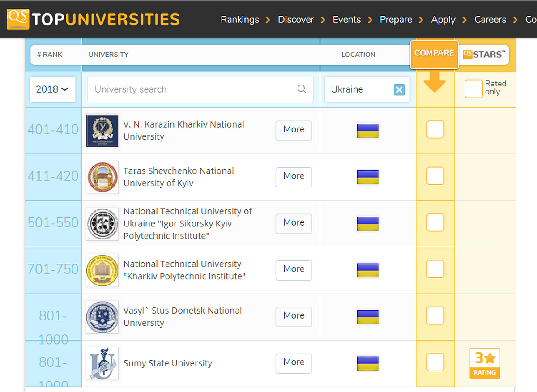Open Sumy State University name link
Image resolution: width=537 pixels, height=392 pixels.
click(x=168, y=363)
